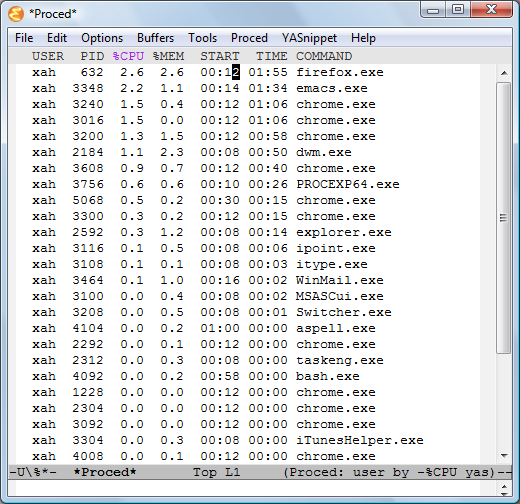
Task: Open the Proced menu
Action: 249,38
